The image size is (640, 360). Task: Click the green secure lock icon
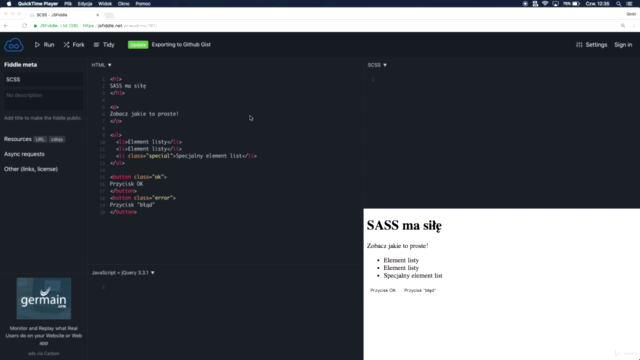(36, 26)
